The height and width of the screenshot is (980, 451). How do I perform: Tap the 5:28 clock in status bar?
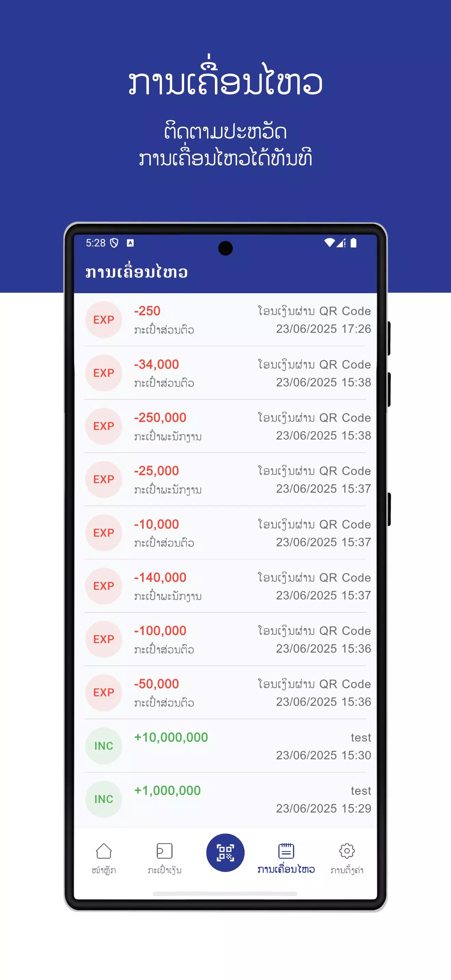tap(95, 243)
